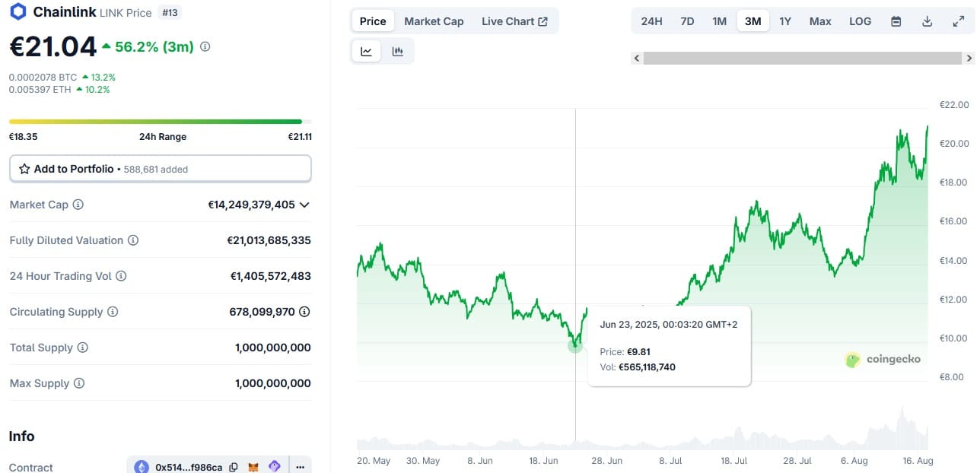Click the left arrow of the horizontal scrollbar
The width and height of the screenshot is (980, 473).
point(637,58)
